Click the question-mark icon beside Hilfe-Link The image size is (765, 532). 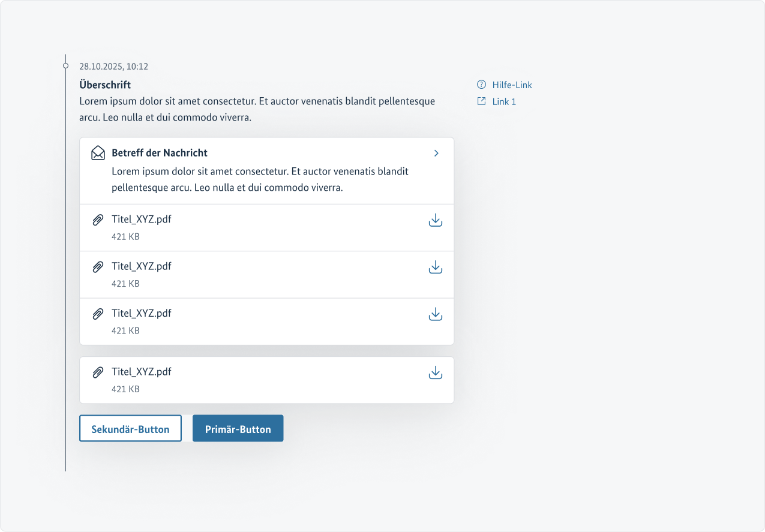point(481,85)
